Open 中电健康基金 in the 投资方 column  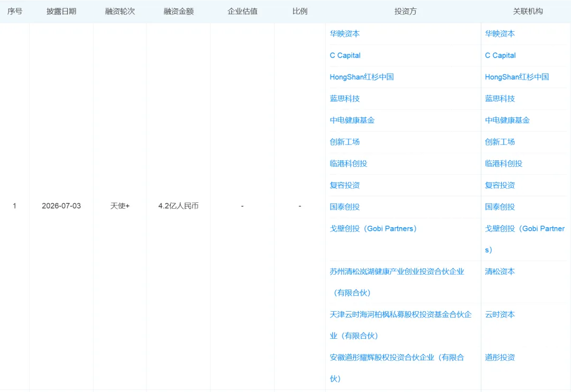tap(352, 120)
